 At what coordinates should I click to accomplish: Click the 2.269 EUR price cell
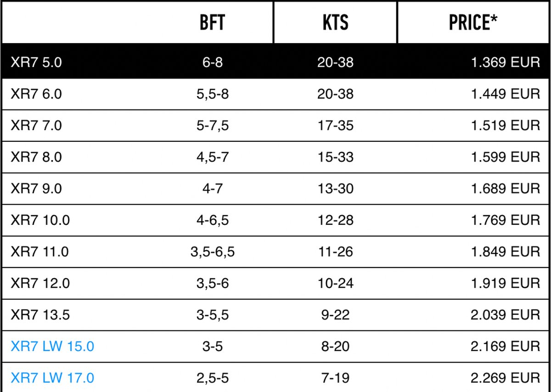[505, 378]
